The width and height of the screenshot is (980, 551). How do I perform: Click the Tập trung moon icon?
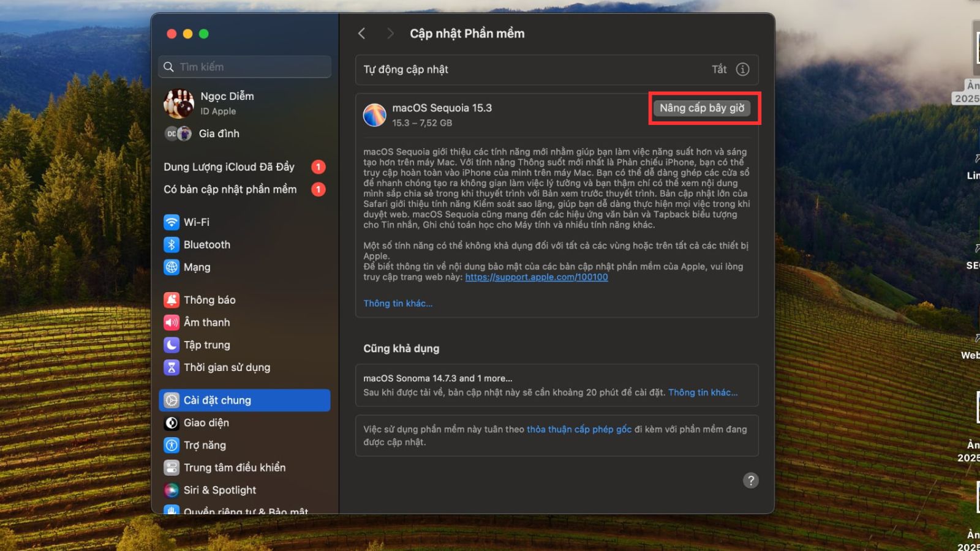coord(171,345)
